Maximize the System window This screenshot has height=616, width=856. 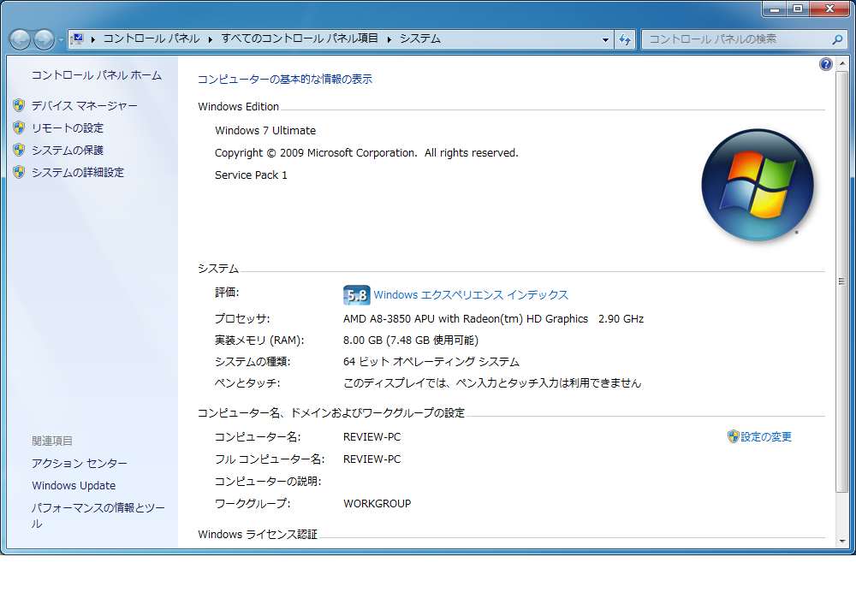coord(798,9)
